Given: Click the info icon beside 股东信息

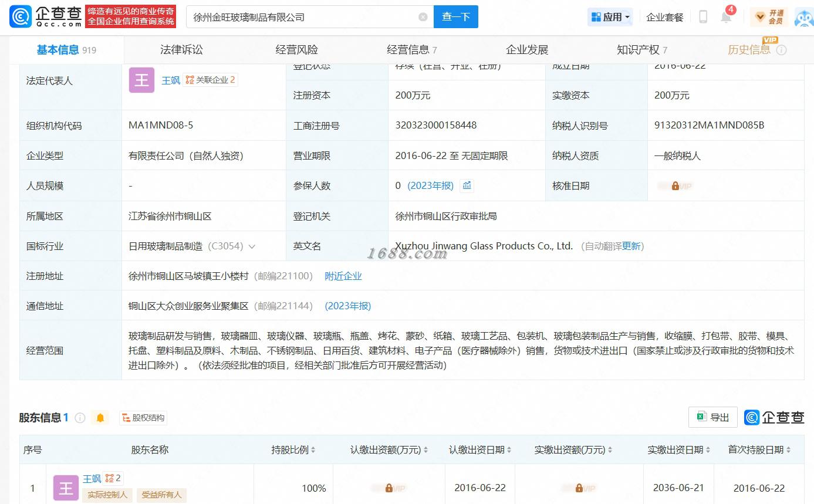Looking at the screenshot, I should point(80,418).
